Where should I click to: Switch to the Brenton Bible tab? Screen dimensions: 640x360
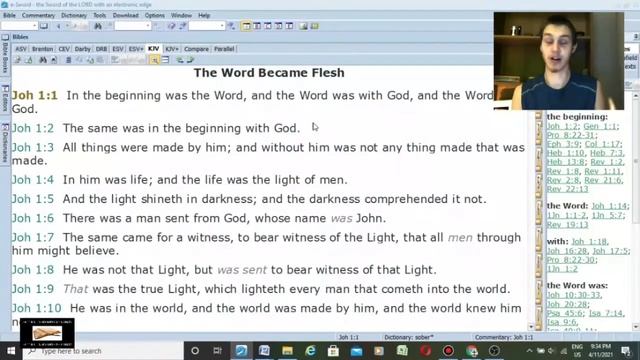(x=42, y=49)
